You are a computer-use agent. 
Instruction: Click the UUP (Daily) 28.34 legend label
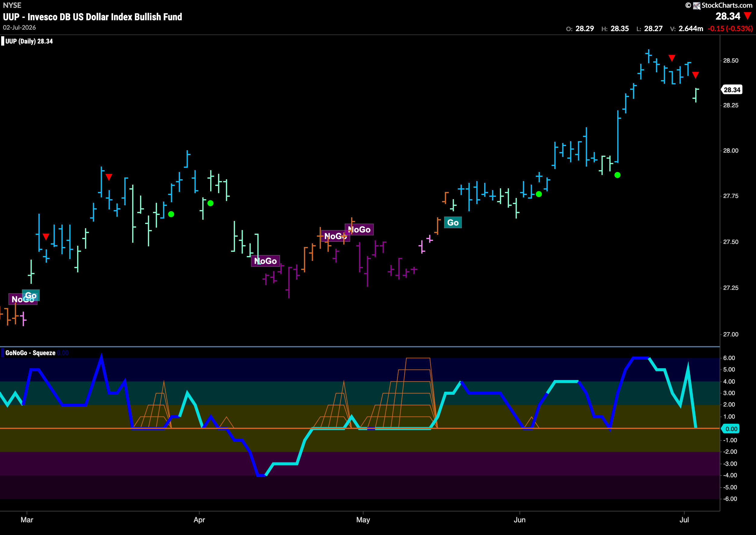click(29, 41)
